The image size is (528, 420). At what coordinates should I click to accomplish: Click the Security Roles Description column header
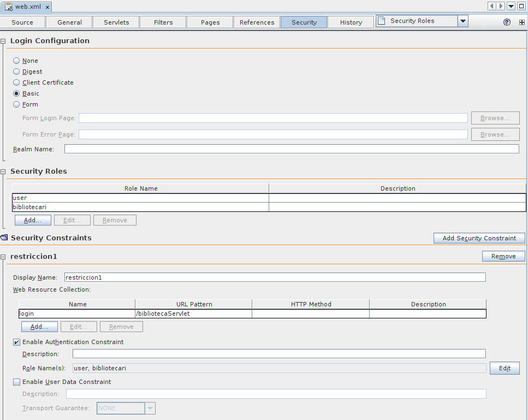coord(398,188)
